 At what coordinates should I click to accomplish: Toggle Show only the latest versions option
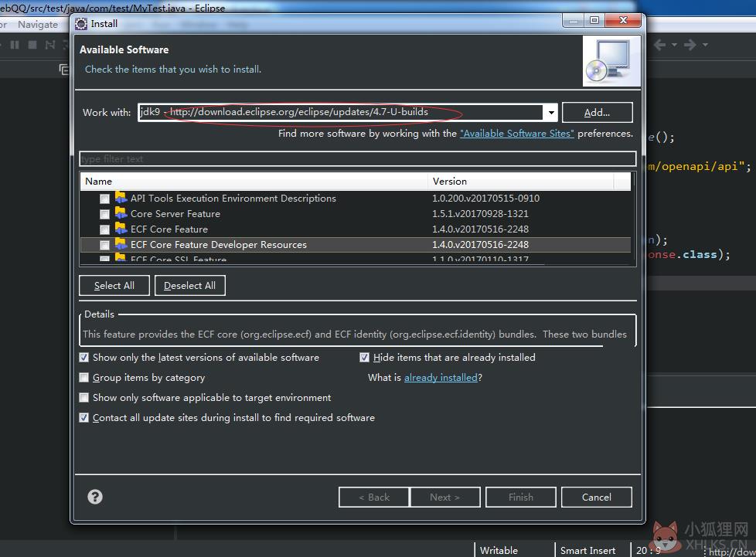click(x=84, y=358)
